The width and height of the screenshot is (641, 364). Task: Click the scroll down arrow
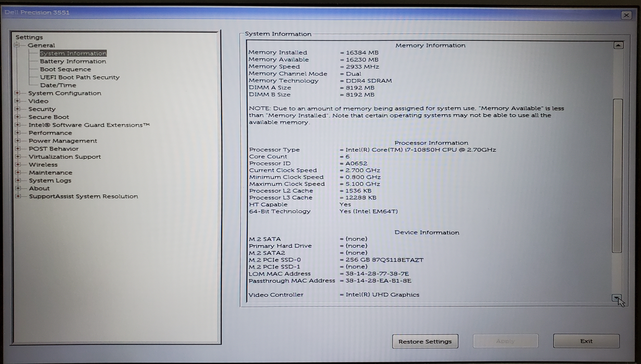[x=617, y=297]
